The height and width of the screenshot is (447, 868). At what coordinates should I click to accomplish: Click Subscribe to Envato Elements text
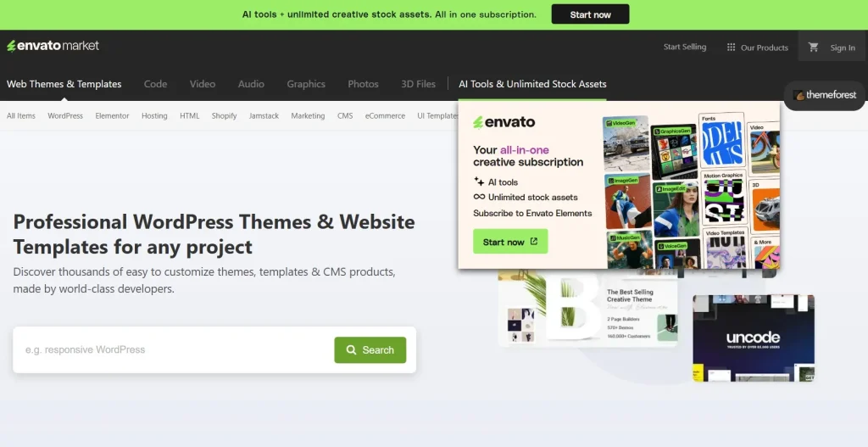point(532,213)
